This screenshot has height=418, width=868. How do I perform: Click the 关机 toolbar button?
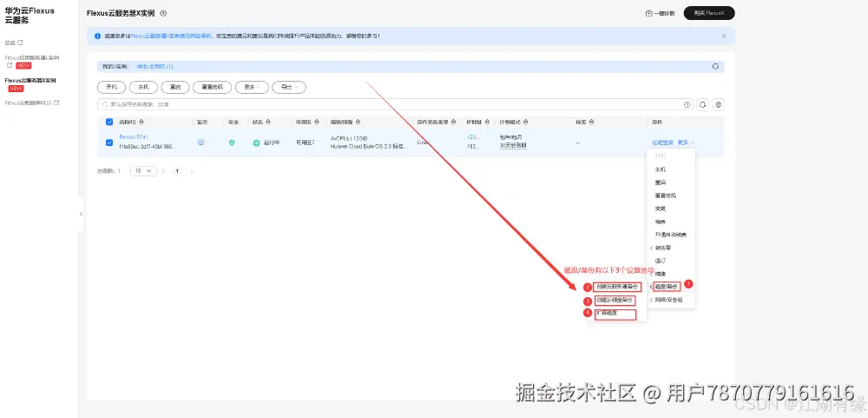(x=143, y=87)
